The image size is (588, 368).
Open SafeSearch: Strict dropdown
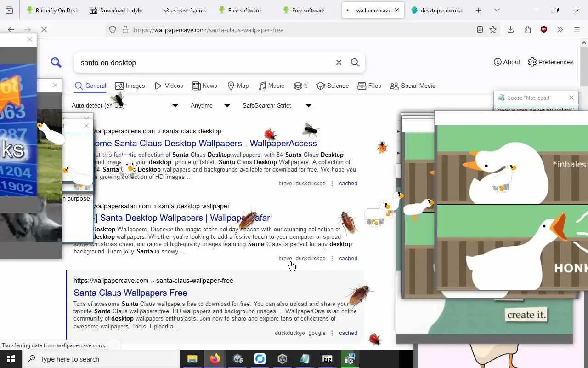click(277, 105)
